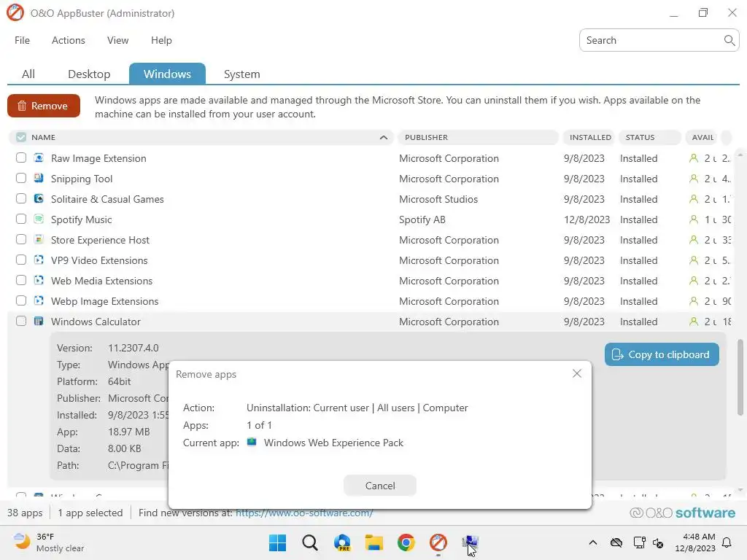747x560 pixels.
Task: Click the Snipping Tool app icon
Action: (39, 178)
